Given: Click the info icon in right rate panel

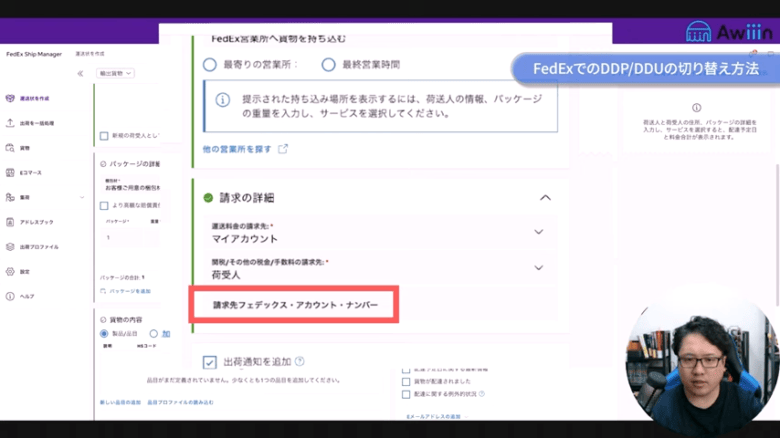Looking at the screenshot, I should click(x=696, y=108).
